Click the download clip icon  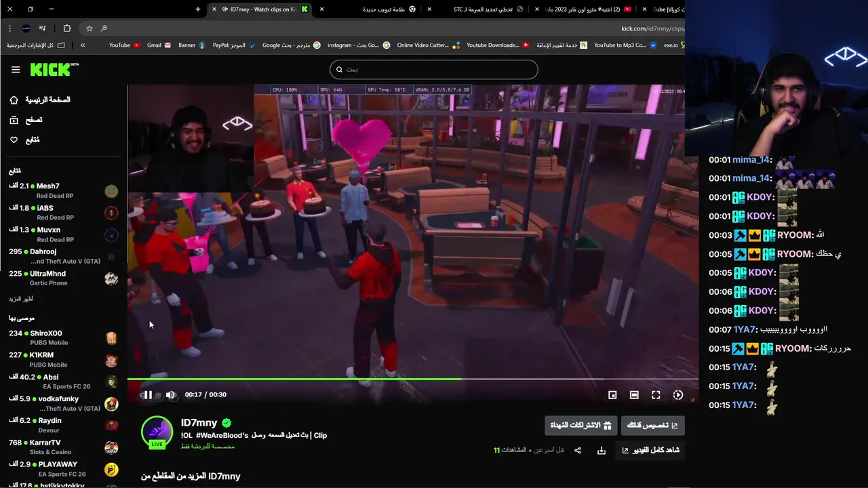601,450
